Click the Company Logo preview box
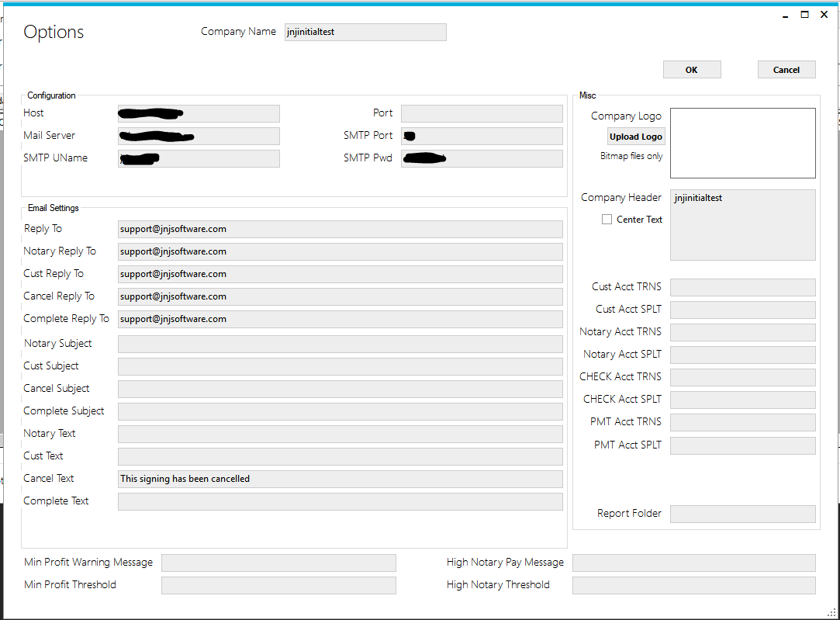Screen dimensions: 840x620 click(742, 143)
